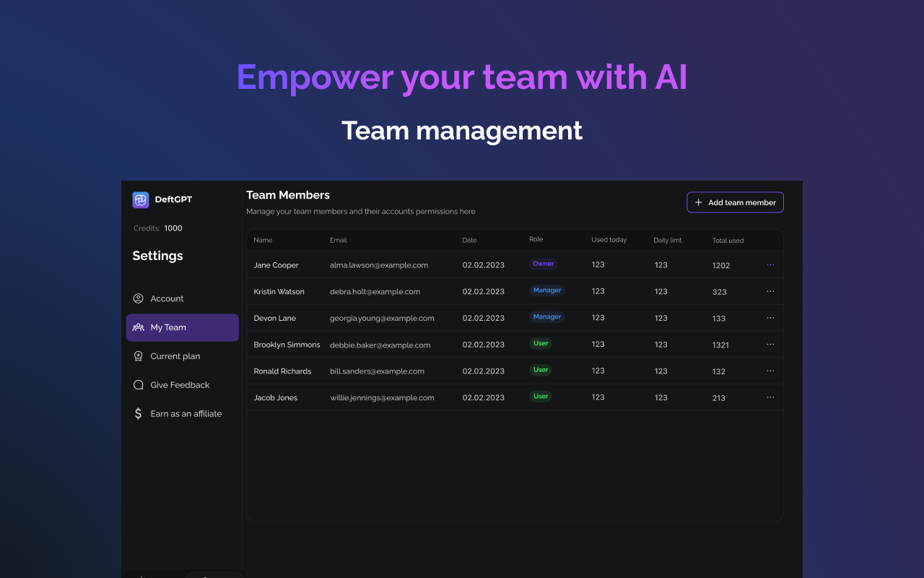924x578 pixels.
Task: Click the DeftGPT logo icon
Action: 140,199
